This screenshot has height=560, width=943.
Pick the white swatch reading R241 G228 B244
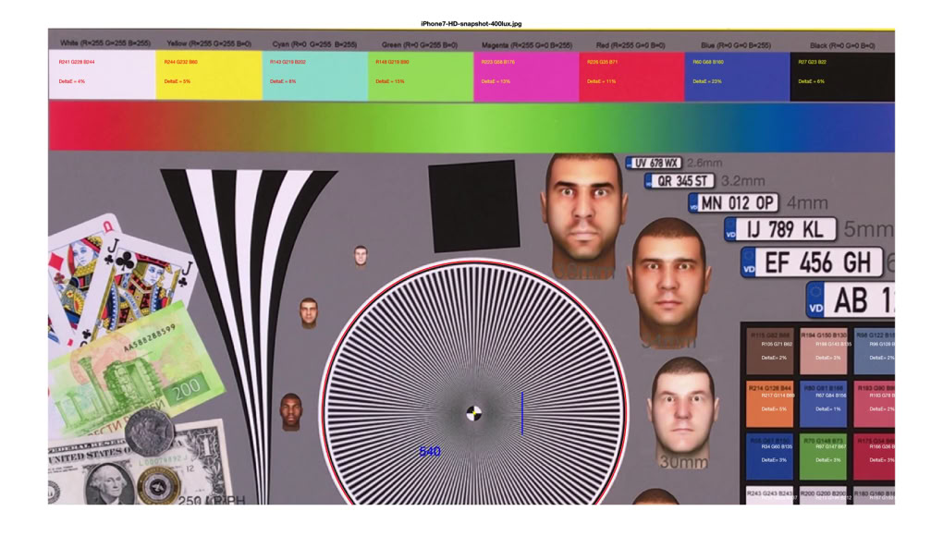103,75
